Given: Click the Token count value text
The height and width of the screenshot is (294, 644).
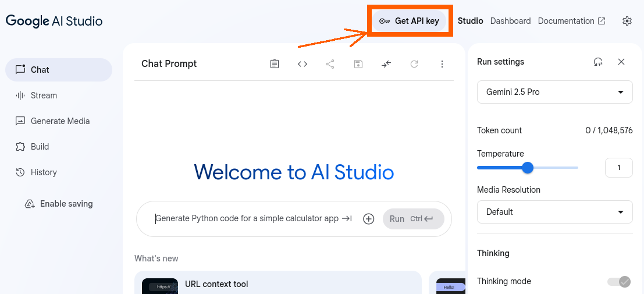Looking at the screenshot, I should [609, 131].
